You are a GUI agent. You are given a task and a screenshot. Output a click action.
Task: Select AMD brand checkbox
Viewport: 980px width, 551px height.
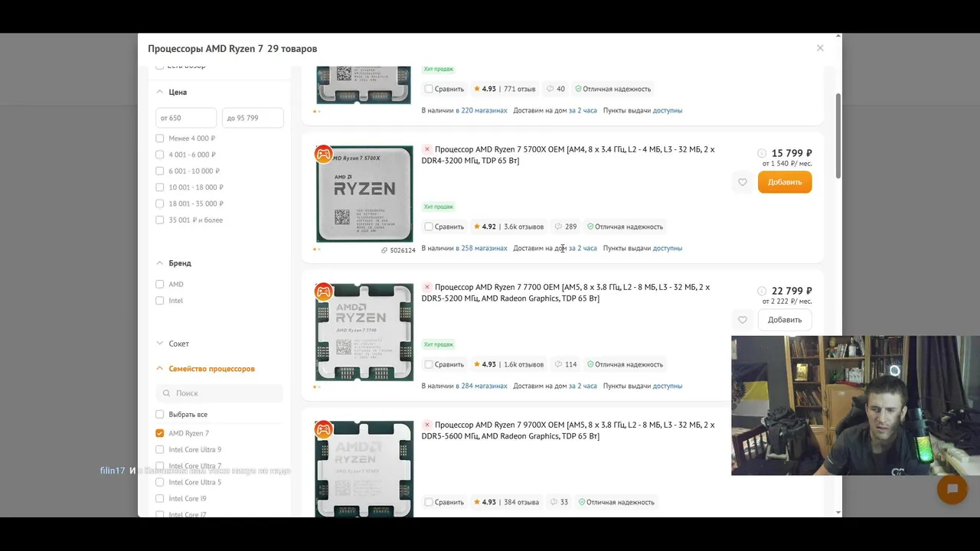159,284
